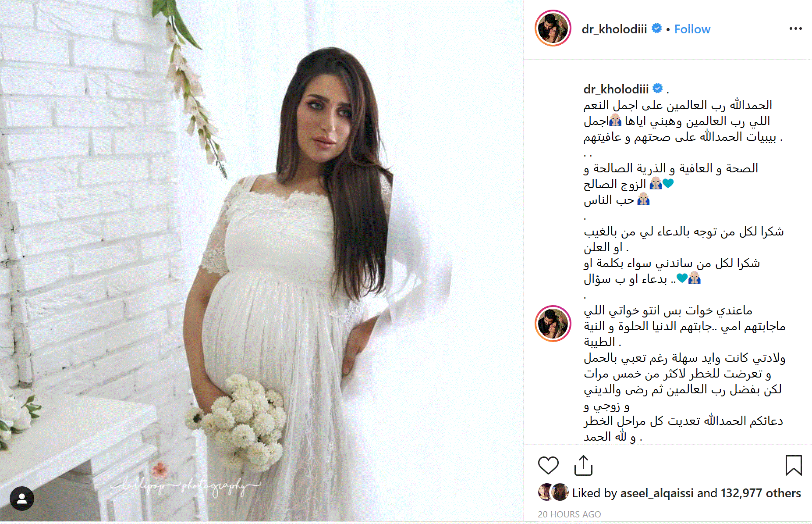Viewport: 812px width, 524px height.
Task: Click the 20 HOURS AGO timestamp
Action: (x=569, y=514)
